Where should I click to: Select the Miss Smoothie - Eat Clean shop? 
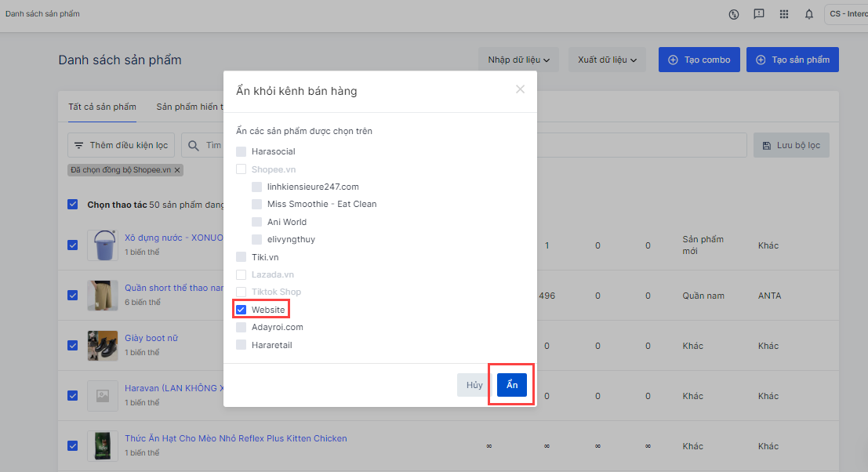[257, 204]
